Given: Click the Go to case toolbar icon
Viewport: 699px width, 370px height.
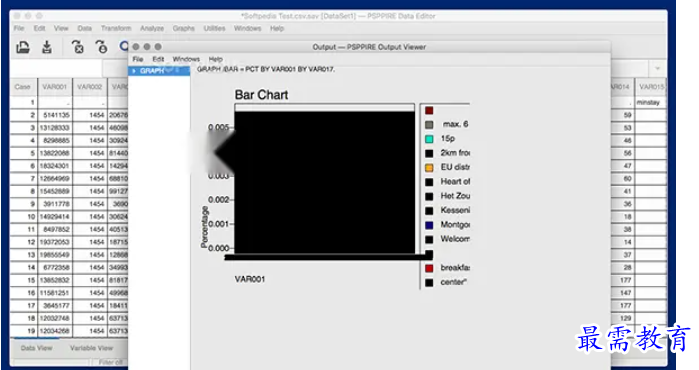Looking at the screenshot, I should coord(102,47).
